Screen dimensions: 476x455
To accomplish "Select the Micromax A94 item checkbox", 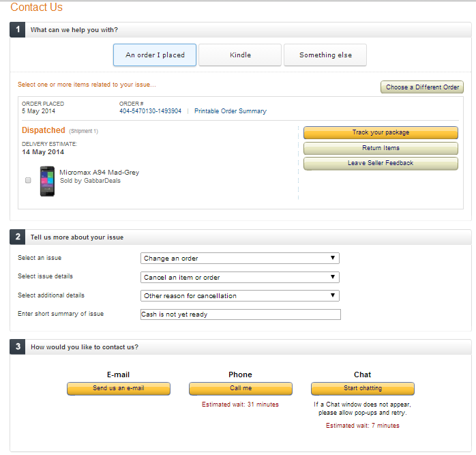I will click(28, 181).
